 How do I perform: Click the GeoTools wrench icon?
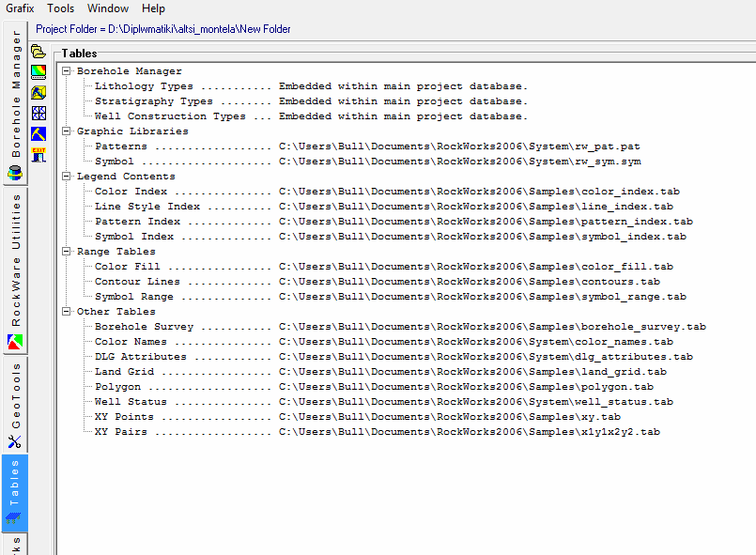(x=15, y=441)
